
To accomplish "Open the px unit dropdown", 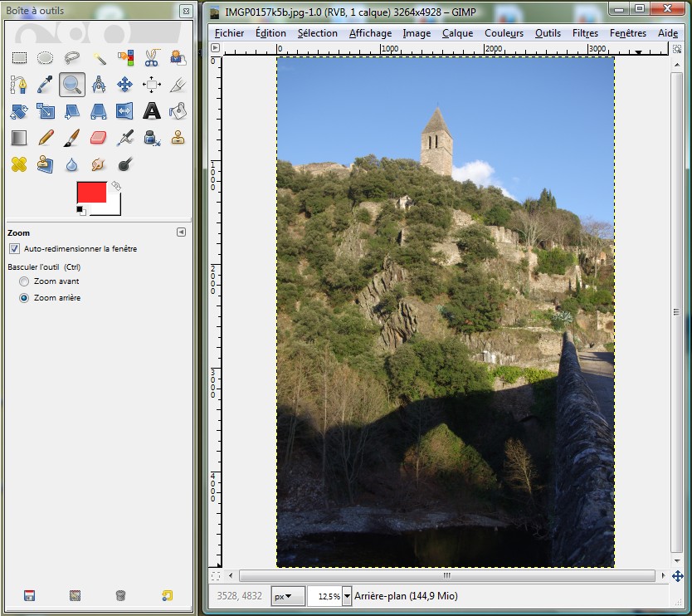I will click(288, 596).
